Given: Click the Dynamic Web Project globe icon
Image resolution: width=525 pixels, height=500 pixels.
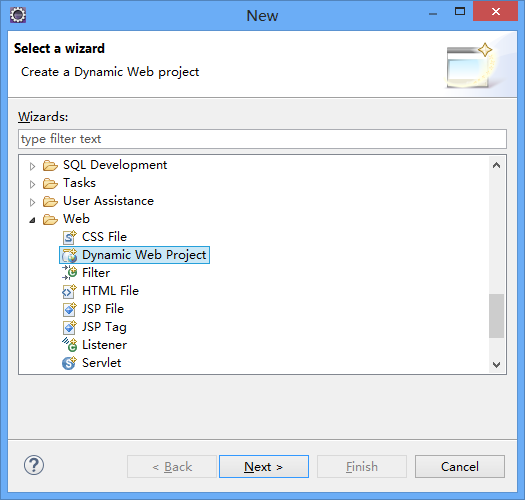Looking at the screenshot, I should tap(69, 255).
